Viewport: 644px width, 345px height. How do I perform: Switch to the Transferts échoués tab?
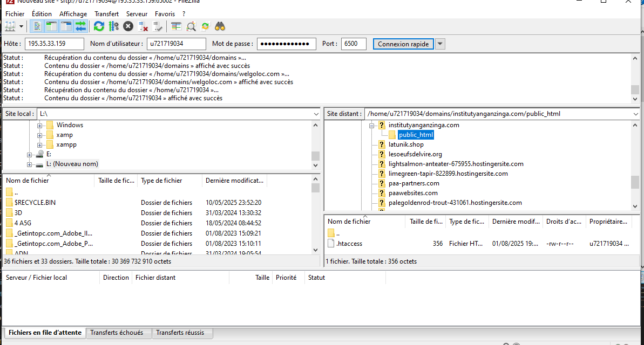(117, 333)
